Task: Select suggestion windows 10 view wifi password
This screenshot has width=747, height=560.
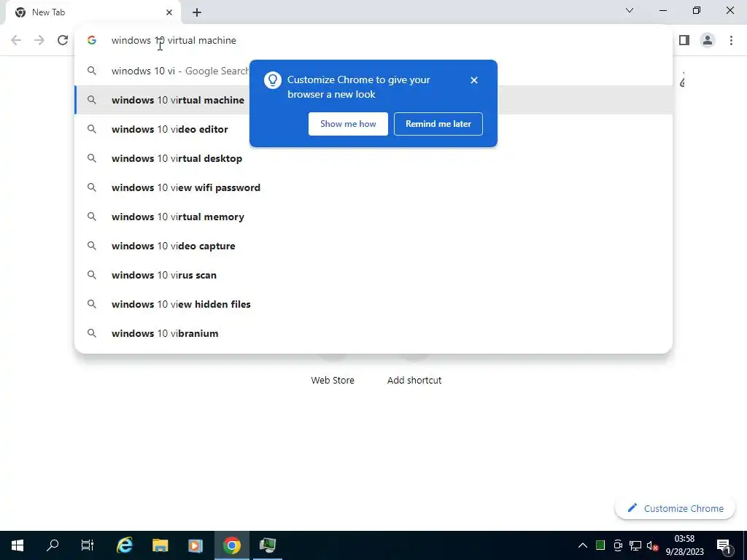Action: pos(373,187)
